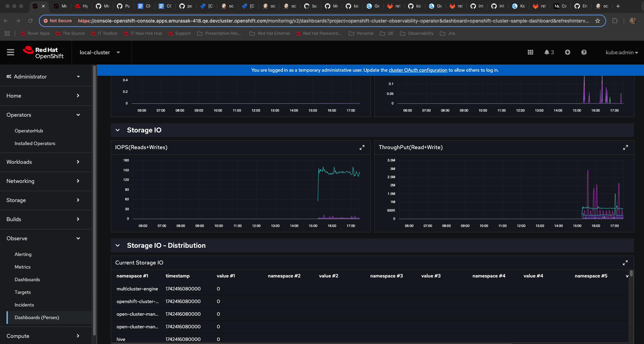Click the hamburger navigation menu icon
This screenshot has width=644, height=344.
pyautogui.click(x=11, y=52)
